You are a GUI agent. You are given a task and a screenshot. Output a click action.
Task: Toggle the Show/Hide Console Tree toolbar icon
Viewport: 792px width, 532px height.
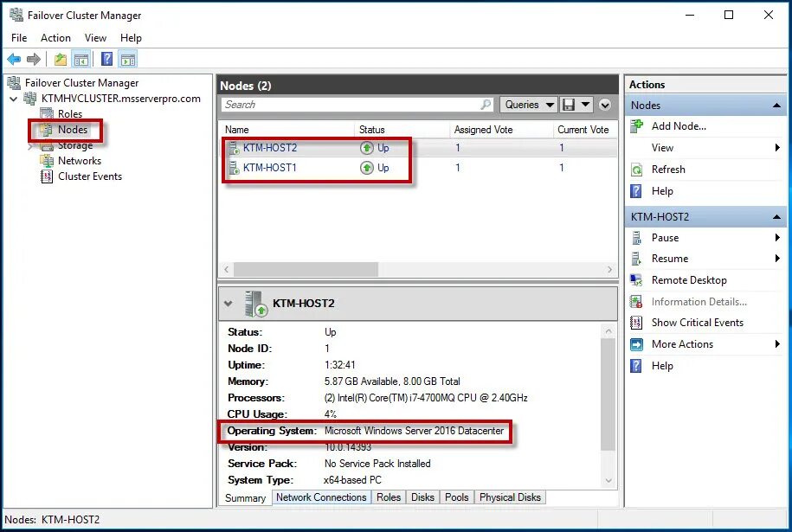click(80, 60)
